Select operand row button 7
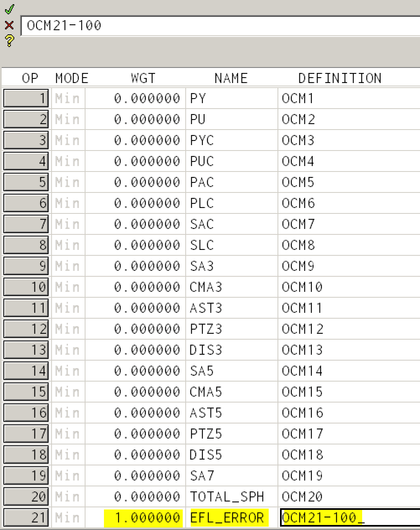The width and height of the screenshot is (420, 530). click(x=26, y=224)
